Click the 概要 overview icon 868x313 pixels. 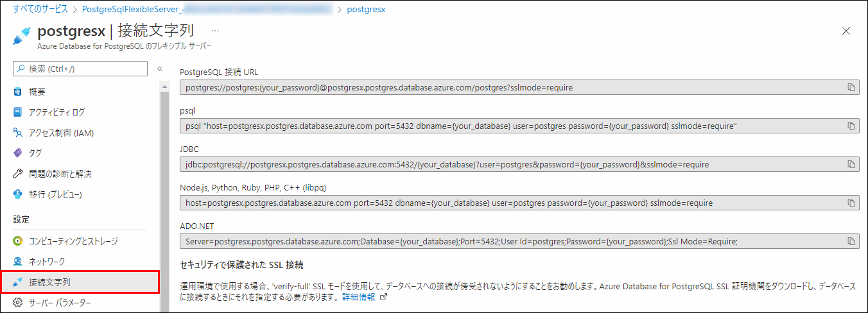(x=18, y=92)
